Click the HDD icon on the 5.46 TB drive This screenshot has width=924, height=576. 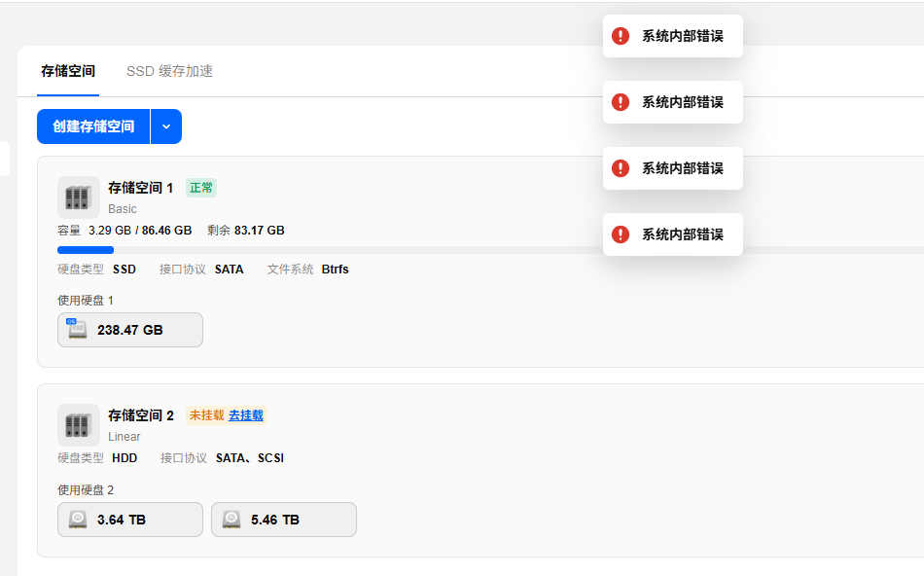tap(231, 520)
